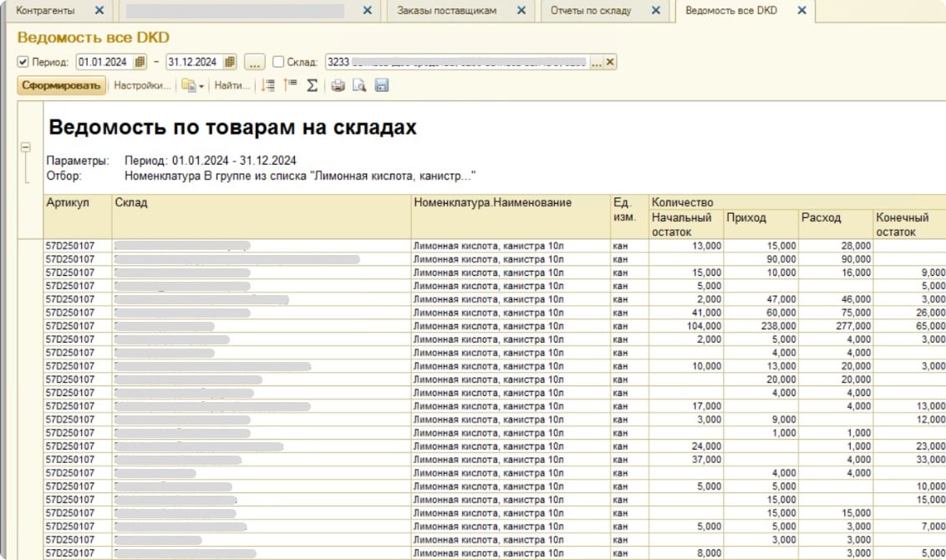Click the sigma totals icon
Screen dimensions: 946x560
coord(312,86)
